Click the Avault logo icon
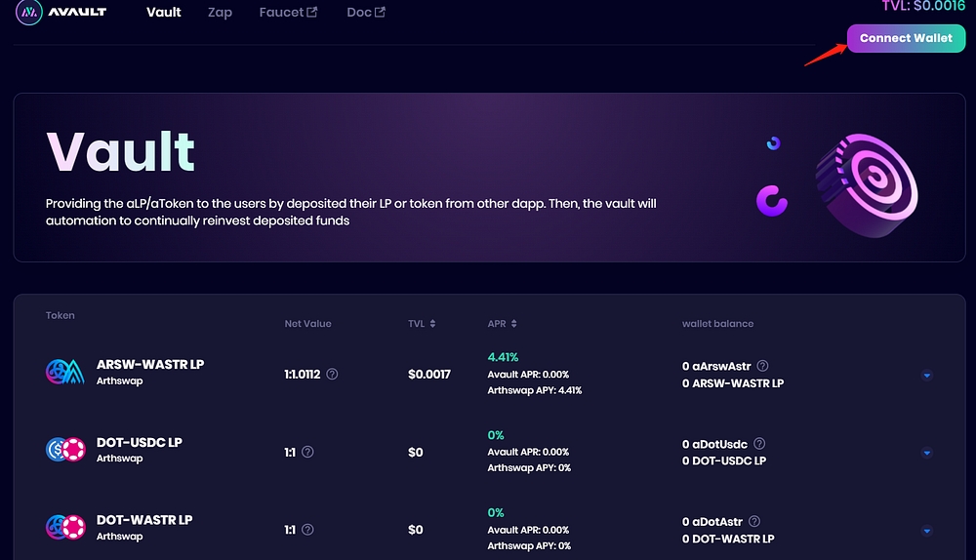The width and height of the screenshot is (976, 560). [28, 13]
